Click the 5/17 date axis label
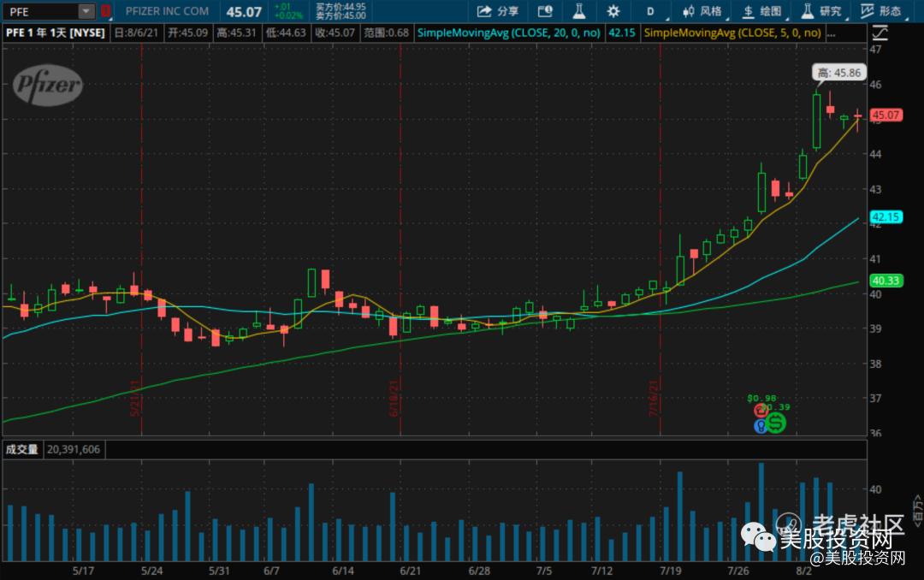Screen dimensions: 924x580 click(x=83, y=571)
